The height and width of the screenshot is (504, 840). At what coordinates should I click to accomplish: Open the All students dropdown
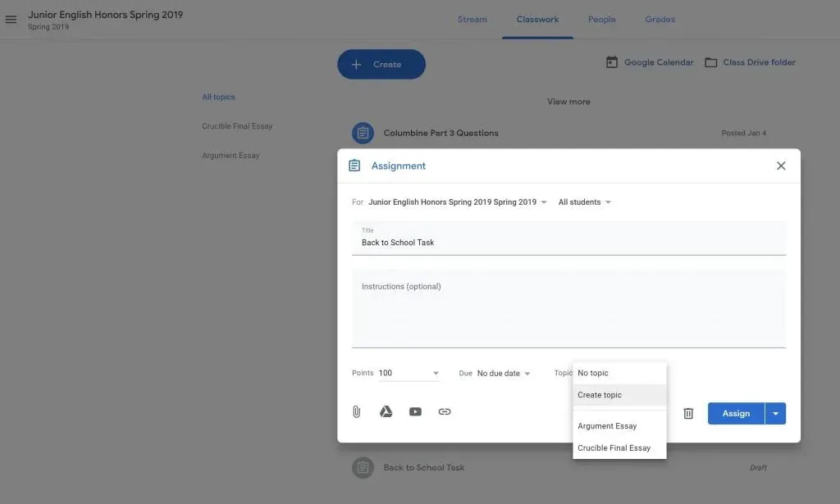(584, 202)
